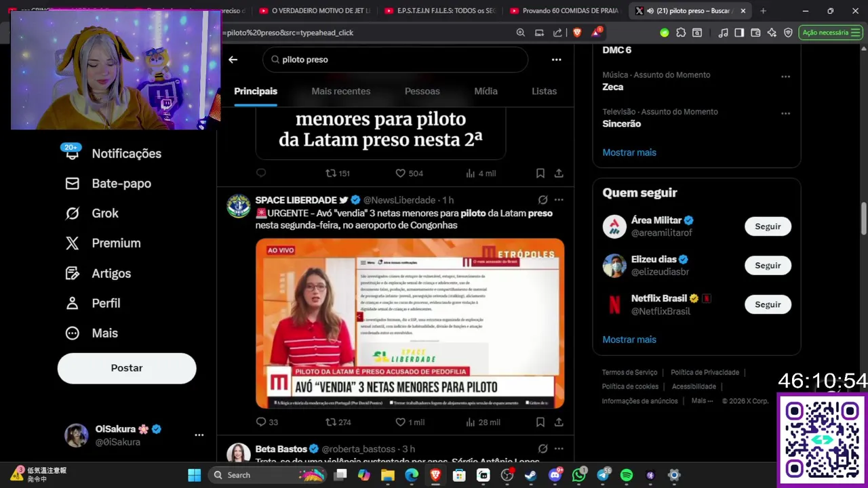This screenshot has width=868, height=488.
Task: Follow Elizeu dias
Action: (768, 266)
